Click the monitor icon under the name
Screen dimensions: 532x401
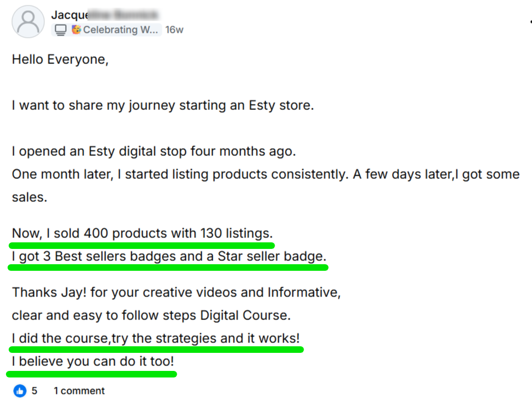(x=61, y=30)
